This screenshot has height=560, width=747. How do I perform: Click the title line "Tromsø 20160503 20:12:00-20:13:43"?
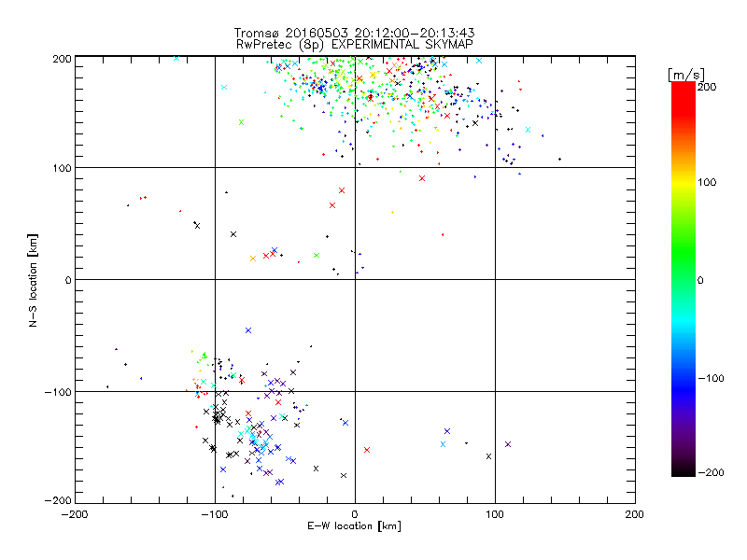pyautogui.click(x=354, y=33)
